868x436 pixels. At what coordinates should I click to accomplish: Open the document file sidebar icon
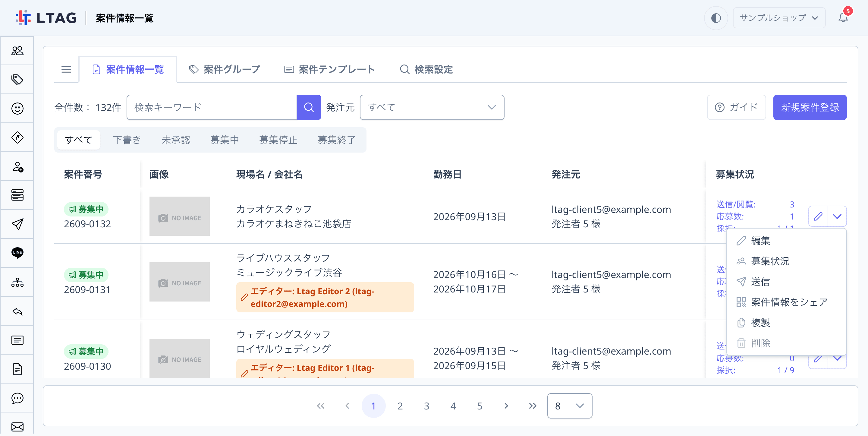pyautogui.click(x=17, y=369)
